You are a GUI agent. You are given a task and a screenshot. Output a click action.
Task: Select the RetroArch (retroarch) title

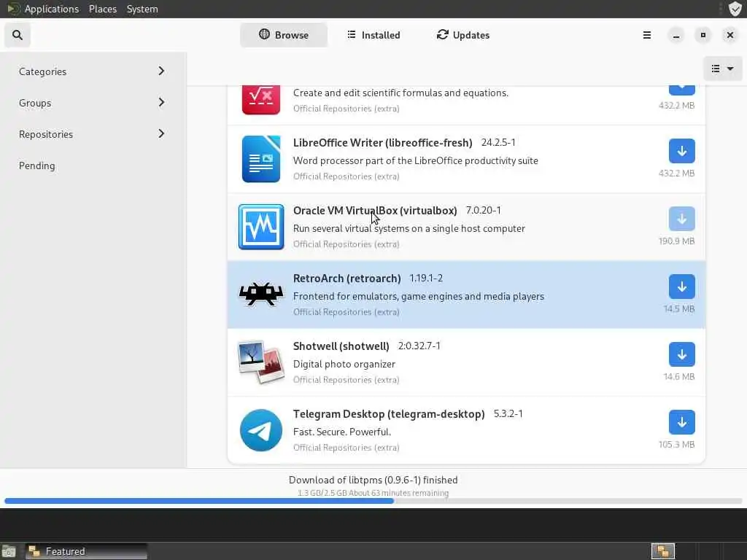pos(347,278)
